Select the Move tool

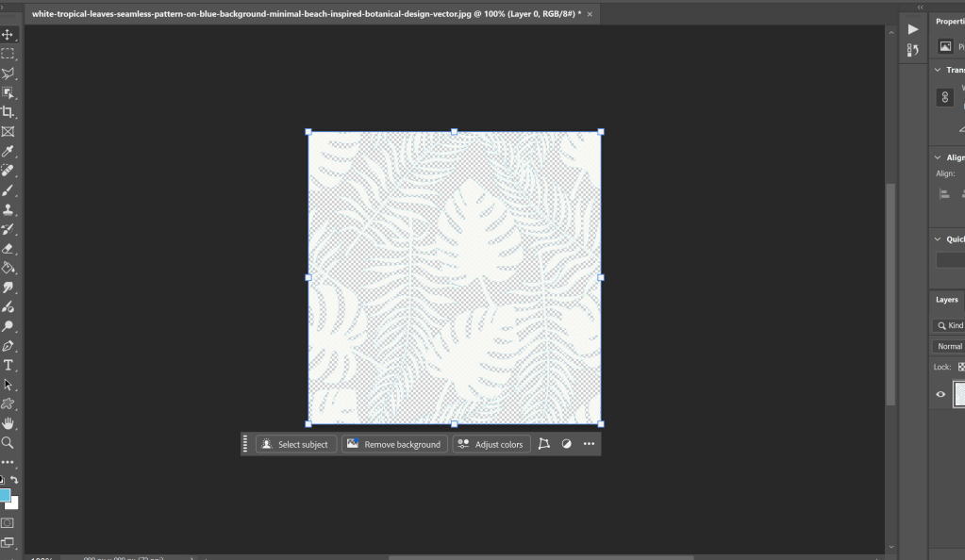click(8, 35)
